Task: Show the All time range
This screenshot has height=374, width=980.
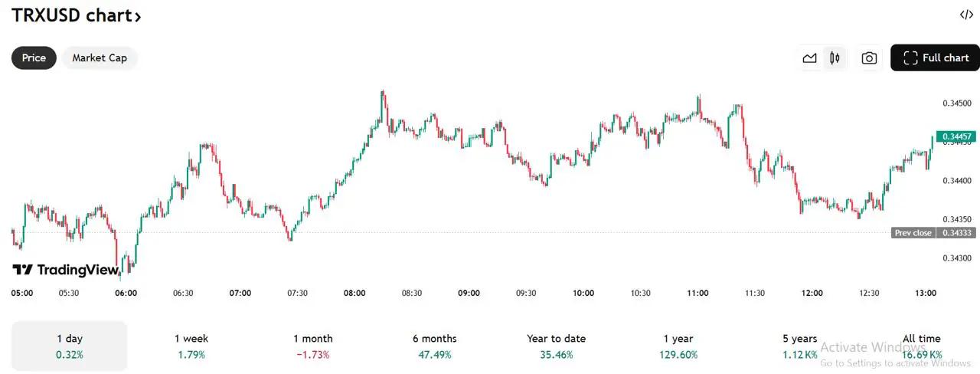Action: point(921,346)
